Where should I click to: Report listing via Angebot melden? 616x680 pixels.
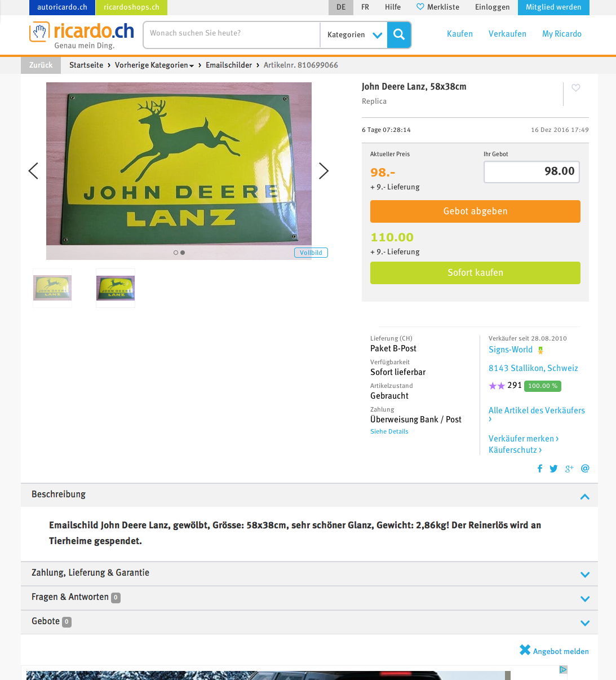point(554,651)
